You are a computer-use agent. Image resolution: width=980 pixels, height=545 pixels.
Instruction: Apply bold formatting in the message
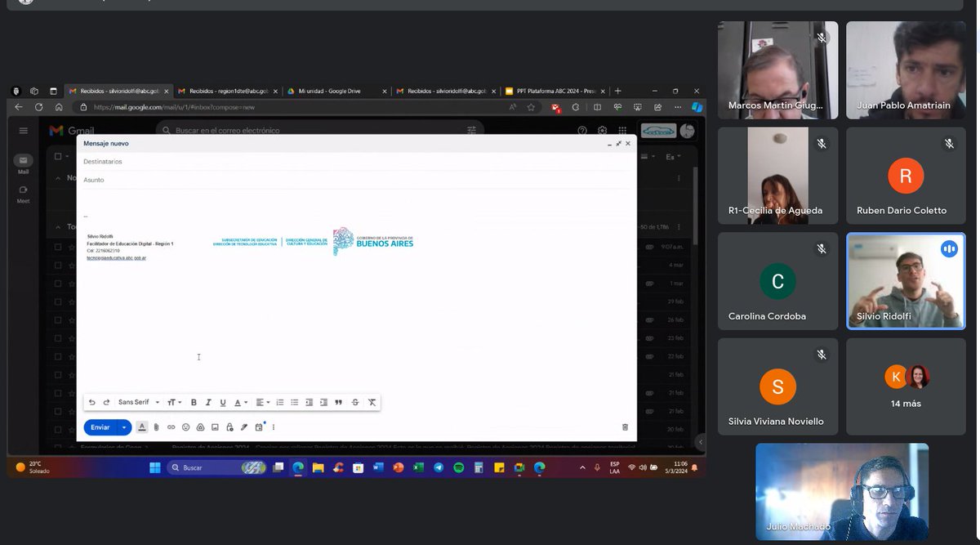pos(194,402)
